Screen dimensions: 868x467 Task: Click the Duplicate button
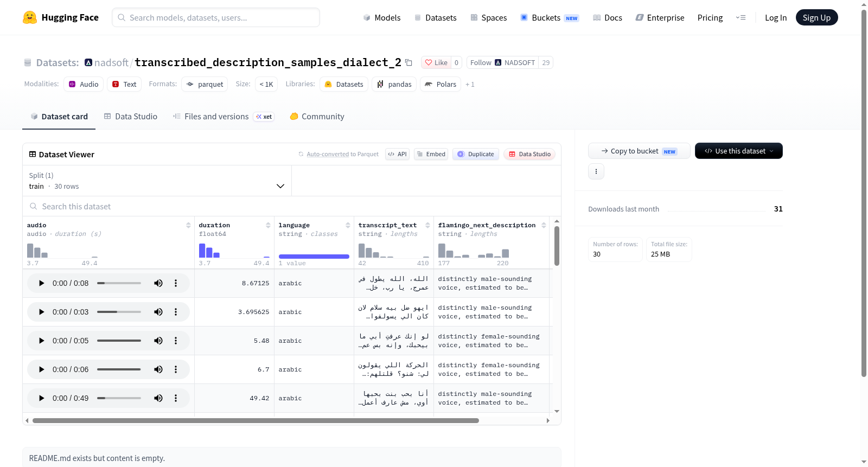476,154
